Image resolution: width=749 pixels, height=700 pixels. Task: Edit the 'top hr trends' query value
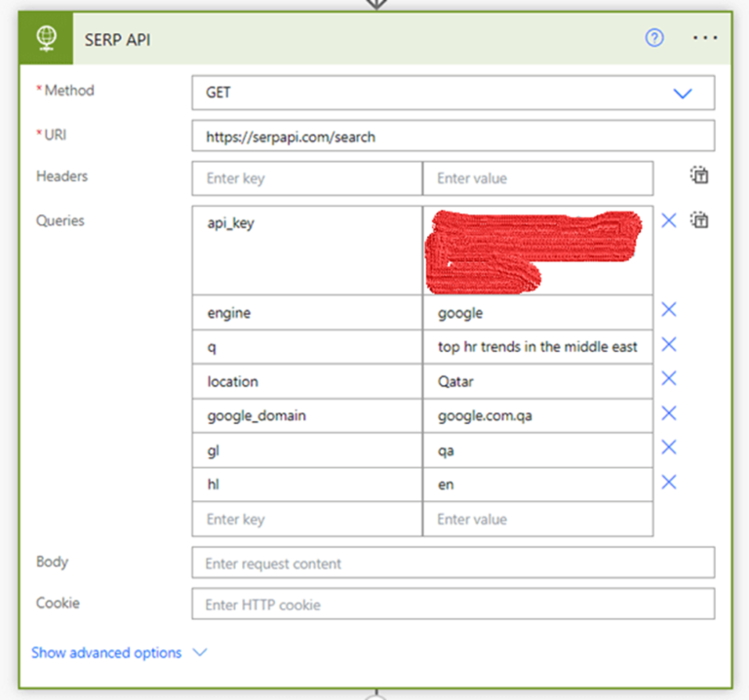click(x=537, y=346)
